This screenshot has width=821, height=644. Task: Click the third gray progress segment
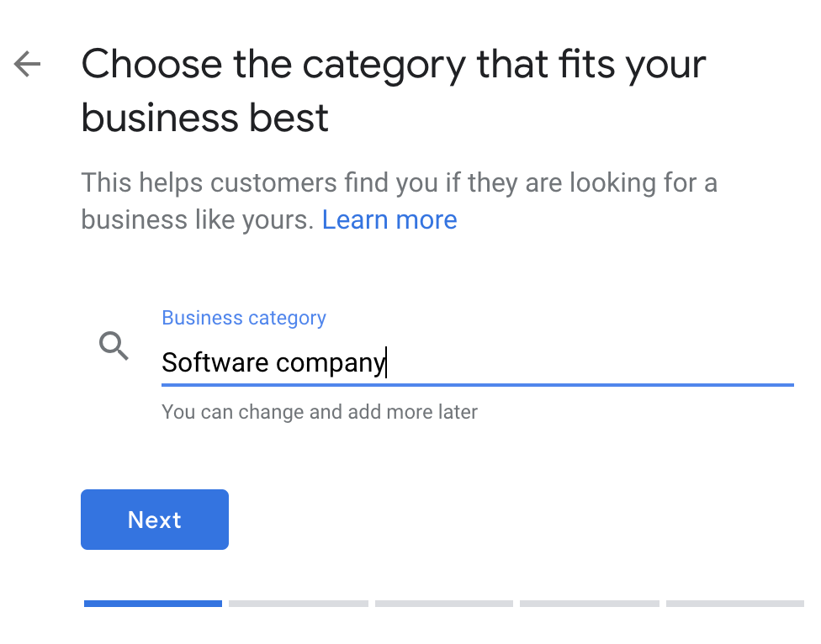click(444, 604)
